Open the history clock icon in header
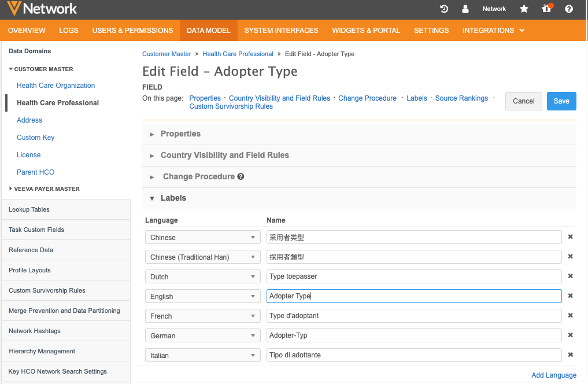This screenshot has height=384, width=588. point(444,9)
